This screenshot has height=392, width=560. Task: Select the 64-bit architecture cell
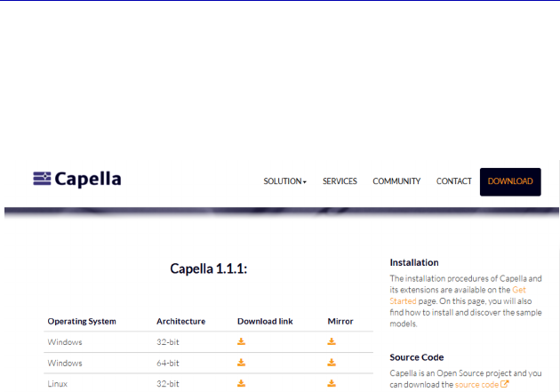click(168, 363)
